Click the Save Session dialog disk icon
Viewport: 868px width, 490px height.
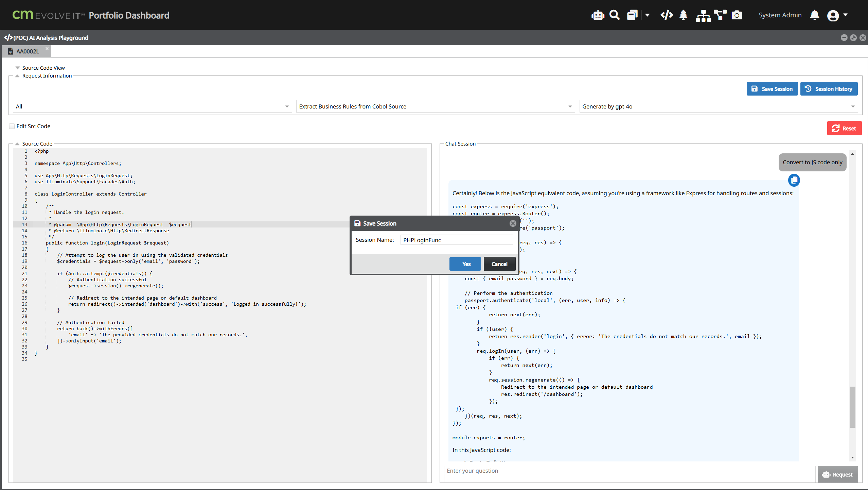pos(357,223)
